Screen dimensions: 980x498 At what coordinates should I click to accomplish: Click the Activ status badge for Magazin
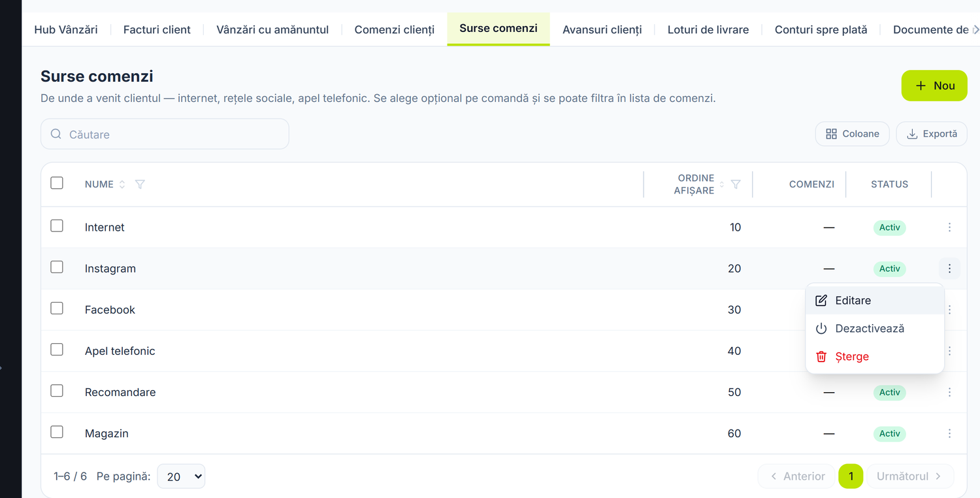click(890, 433)
